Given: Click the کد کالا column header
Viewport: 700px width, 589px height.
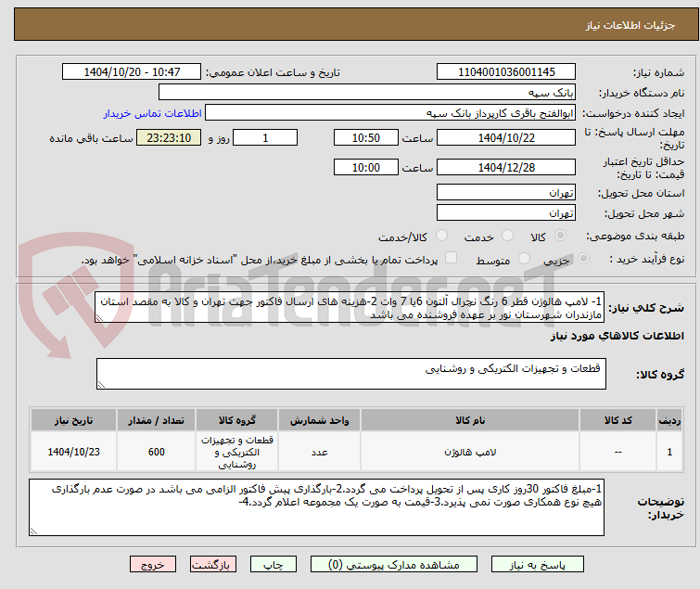Looking at the screenshot, I should tap(617, 420).
